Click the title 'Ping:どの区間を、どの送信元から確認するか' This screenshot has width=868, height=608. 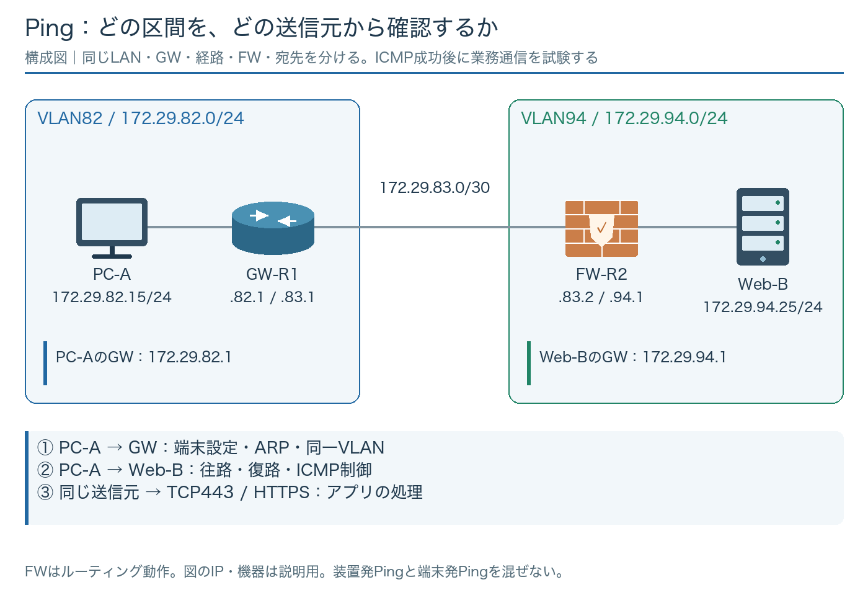point(262,28)
